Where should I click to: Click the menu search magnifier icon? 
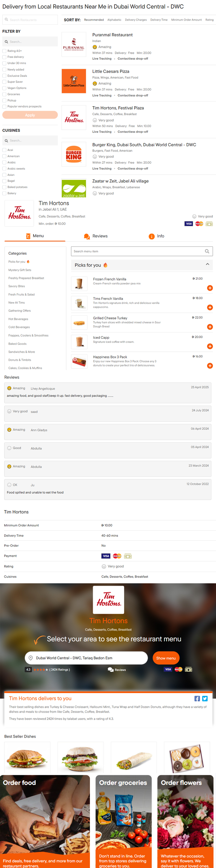click(x=207, y=251)
